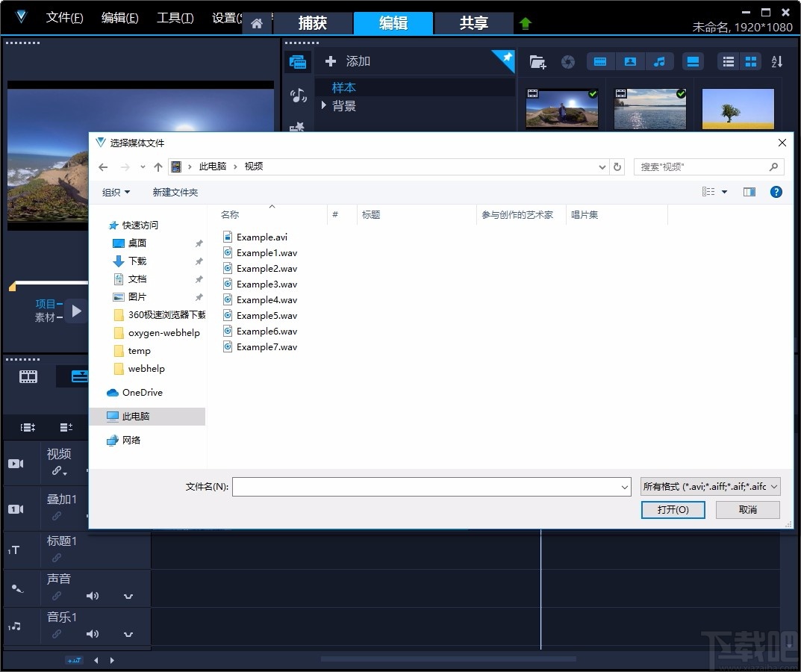Switch to storyboard view icon
The width and height of the screenshot is (801, 672).
(28, 376)
